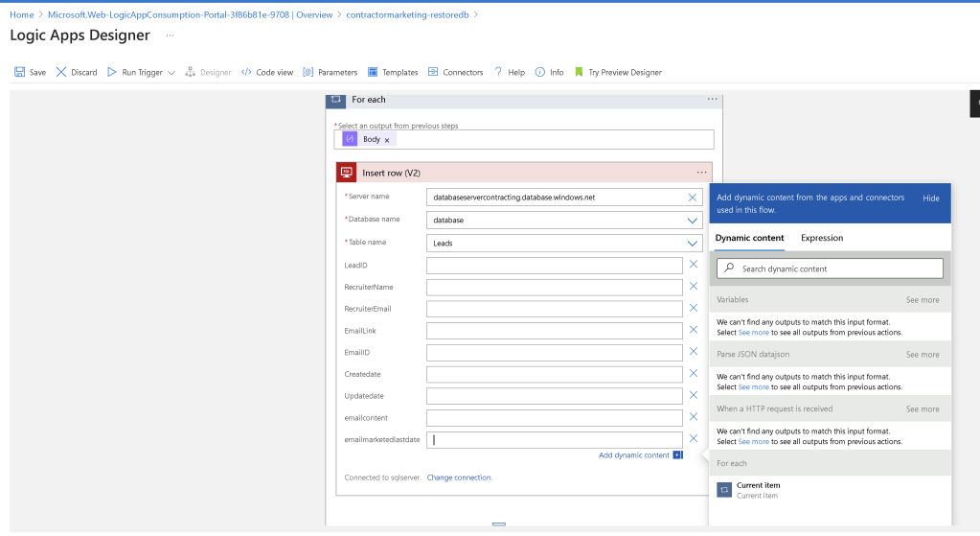Open Parameters from the toolbar
The height and width of the screenshot is (536, 980).
pos(330,73)
